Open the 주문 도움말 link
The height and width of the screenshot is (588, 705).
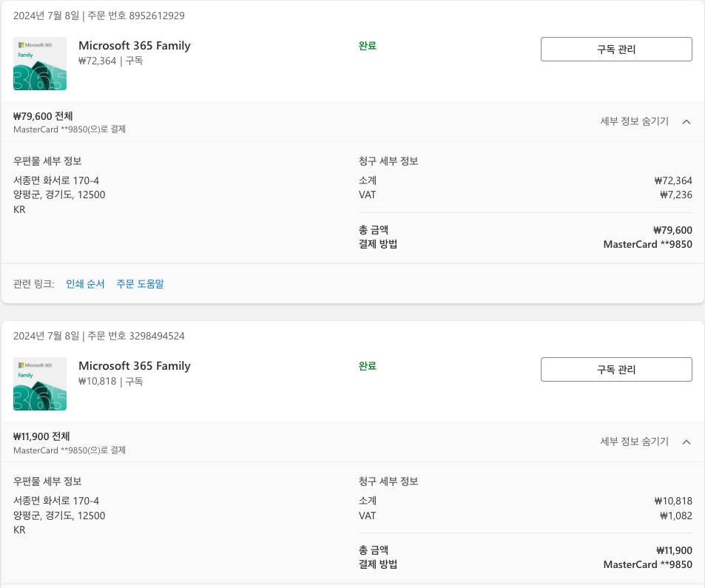click(140, 284)
